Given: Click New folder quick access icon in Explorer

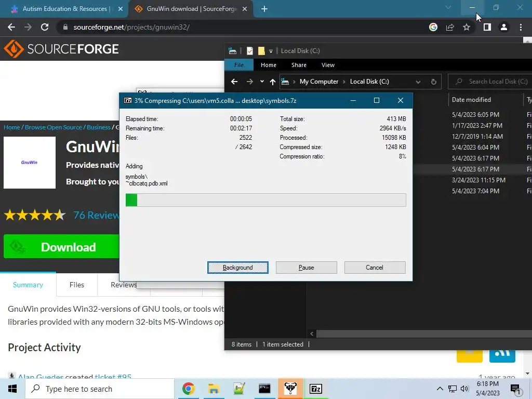Looking at the screenshot, I should (261, 51).
